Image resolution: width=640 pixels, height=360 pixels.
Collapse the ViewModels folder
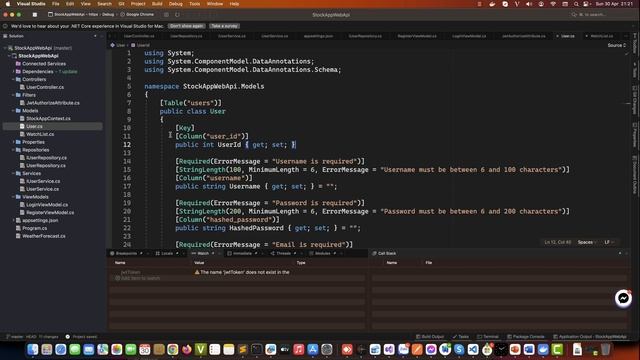pos(13,197)
